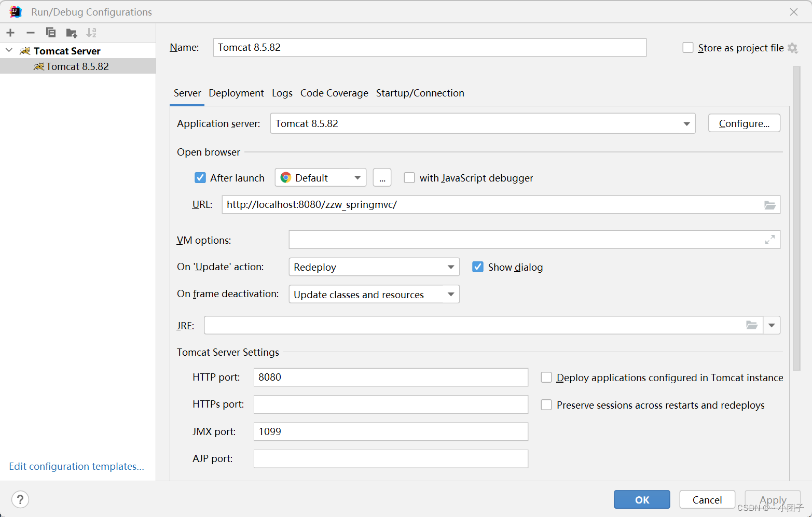
Task: Click the Apply button
Action: click(773, 500)
